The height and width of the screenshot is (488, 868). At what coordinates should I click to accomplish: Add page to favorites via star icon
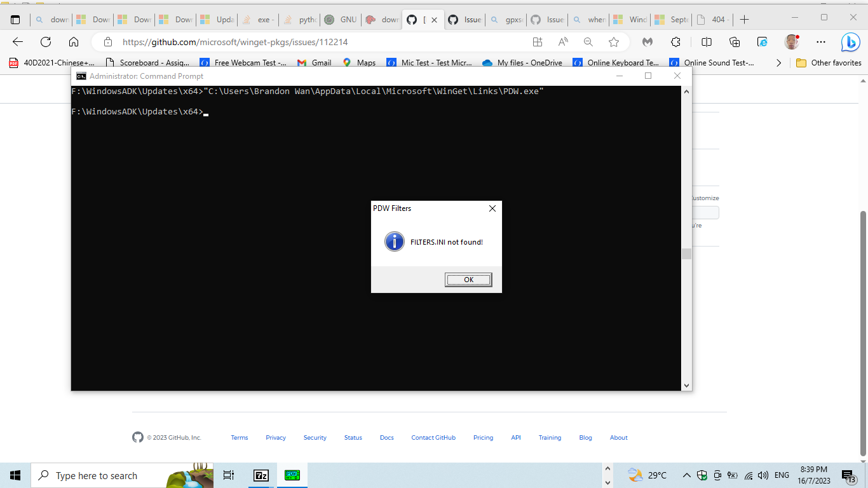[x=613, y=42]
